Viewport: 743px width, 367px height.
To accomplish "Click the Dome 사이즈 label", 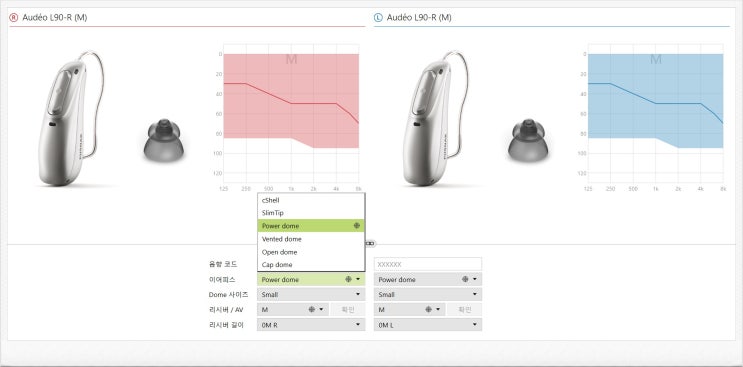I will click(228, 295).
